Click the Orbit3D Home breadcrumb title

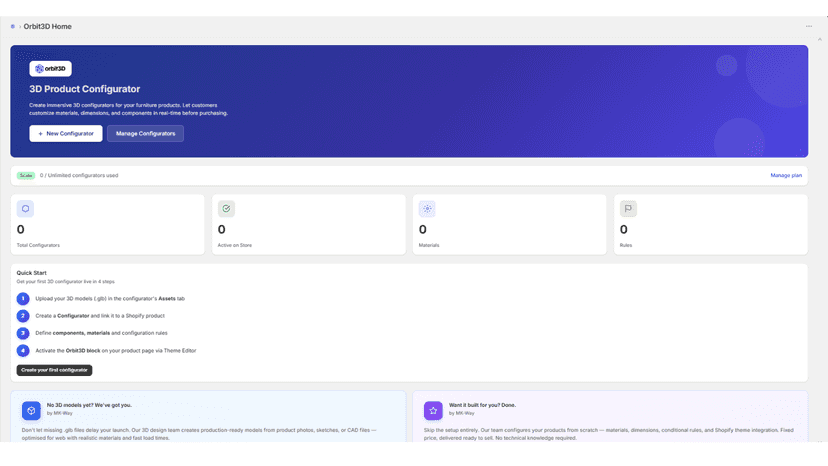48,26
